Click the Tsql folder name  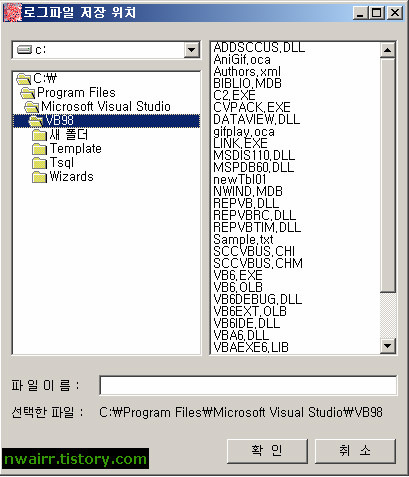[x=62, y=163]
